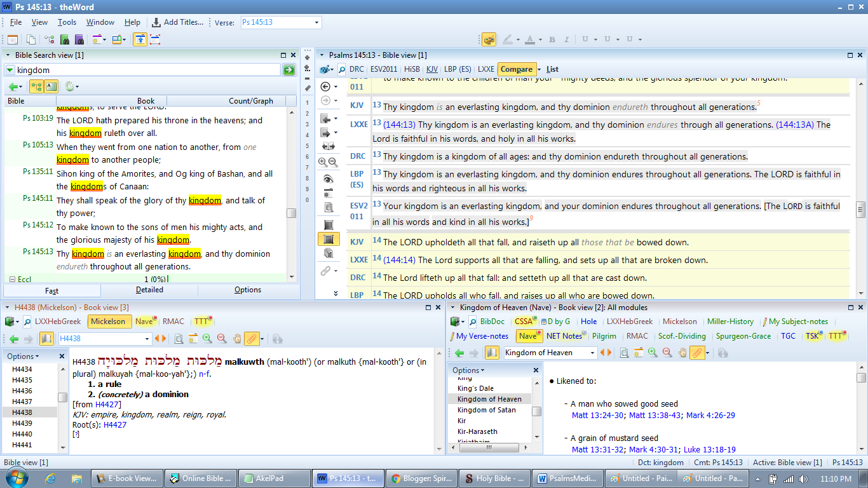This screenshot has width=868, height=488.
Task: Select H4439 in the Mickelson topic list
Action: pos(22,423)
